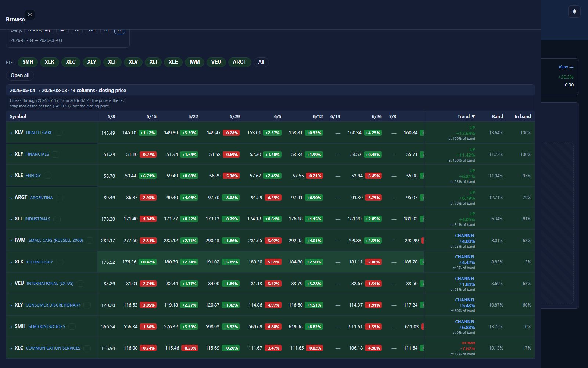This screenshot has height=368, width=588.
Task: Select the All ETFs chip
Action: [x=261, y=62]
